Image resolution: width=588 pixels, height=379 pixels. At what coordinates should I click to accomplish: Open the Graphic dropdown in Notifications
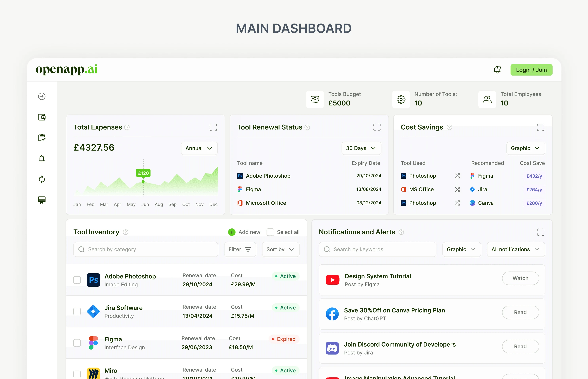pyautogui.click(x=461, y=249)
